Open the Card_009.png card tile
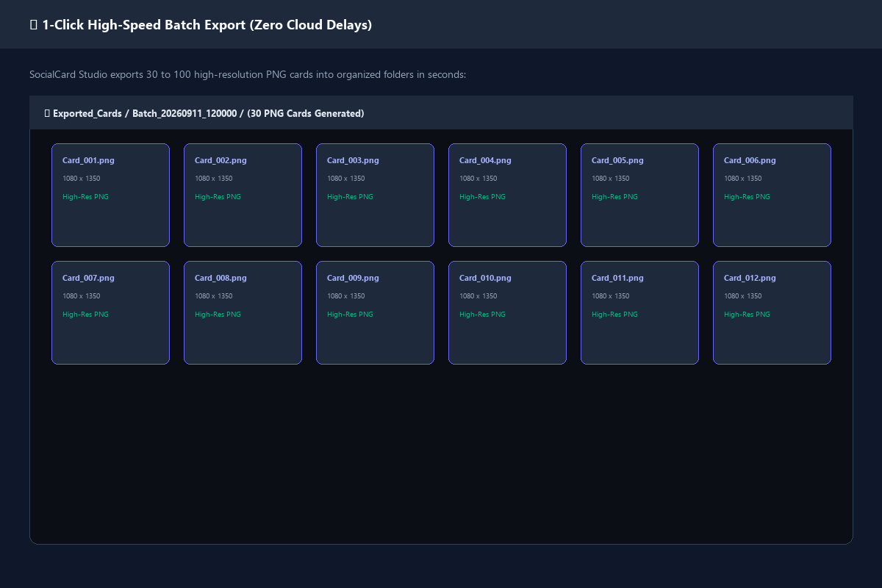Screen dimensions: 882x588 (375, 312)
